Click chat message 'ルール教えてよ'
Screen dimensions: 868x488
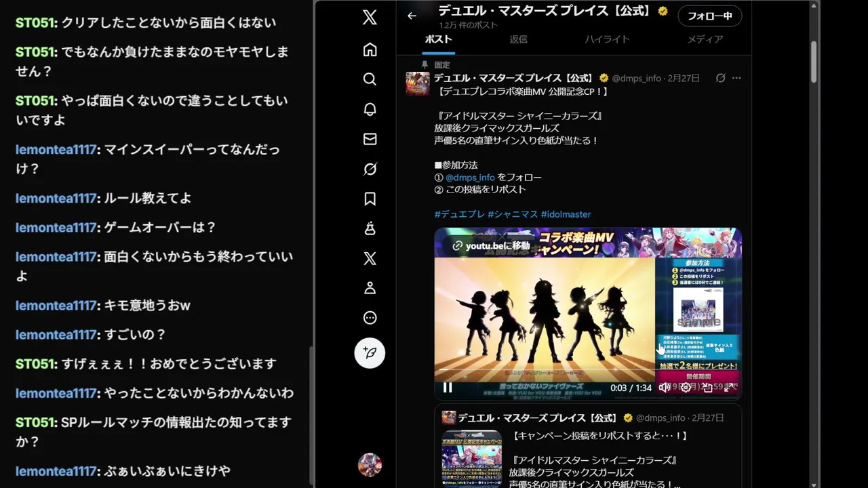[x=148, y=198]
